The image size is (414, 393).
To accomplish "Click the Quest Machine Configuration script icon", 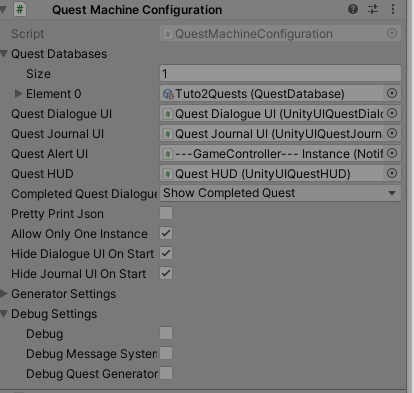I will click(20, 9).
